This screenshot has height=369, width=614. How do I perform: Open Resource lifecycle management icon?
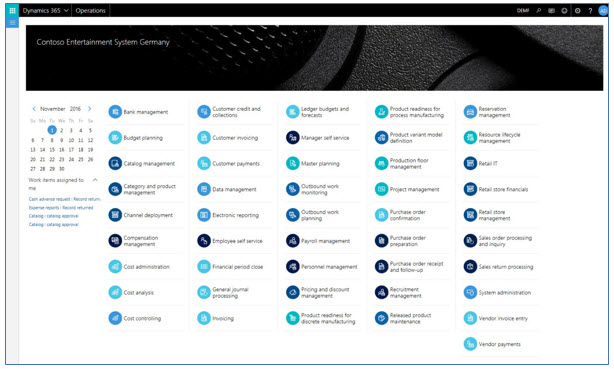coord(470,137)
